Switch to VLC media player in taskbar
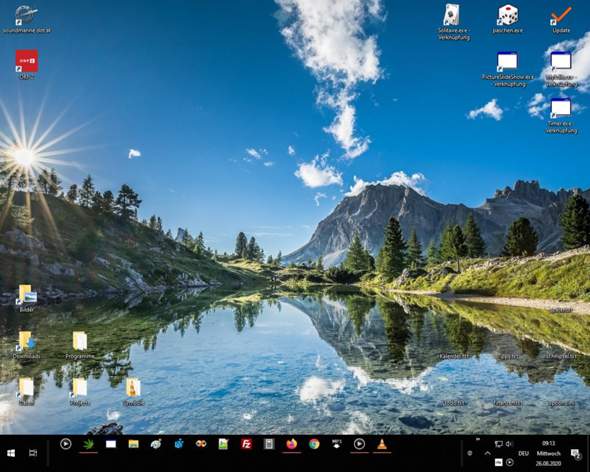This screenshot has width=590, height=472. tap(382, 445)
